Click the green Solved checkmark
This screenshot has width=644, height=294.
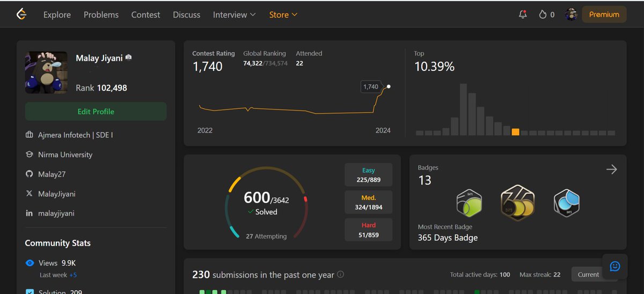[251, 212]
